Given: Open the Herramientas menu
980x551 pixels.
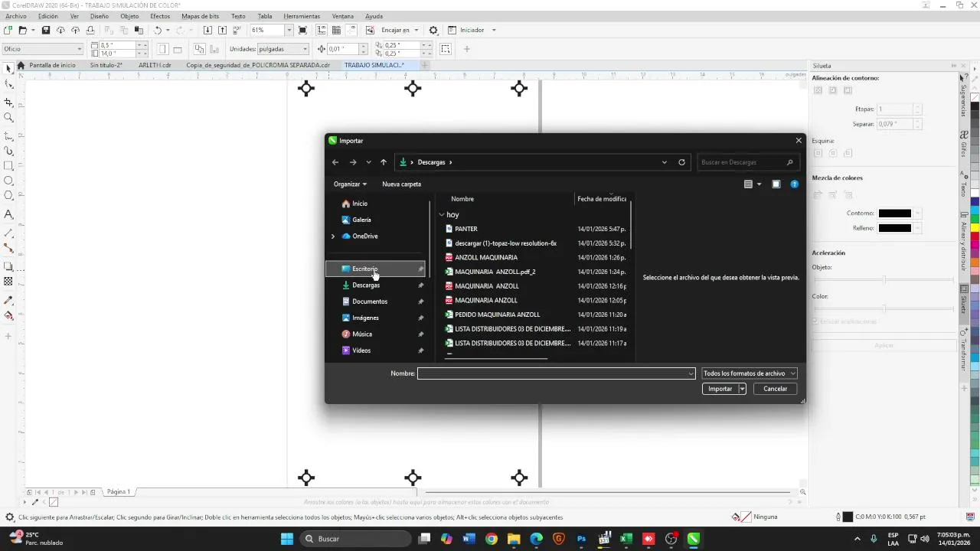Looking at the screenshot, I should pos(302,16).
